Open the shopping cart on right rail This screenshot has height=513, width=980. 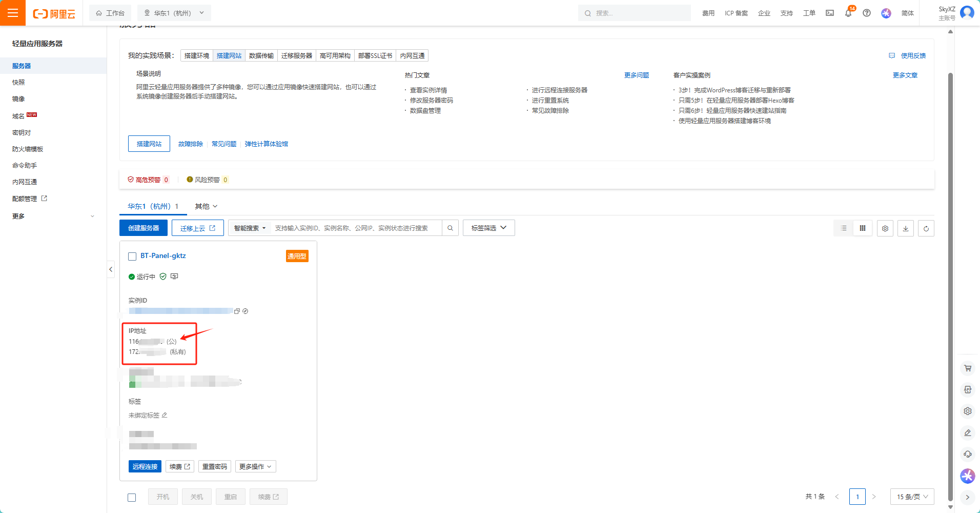tap(968, 368)
